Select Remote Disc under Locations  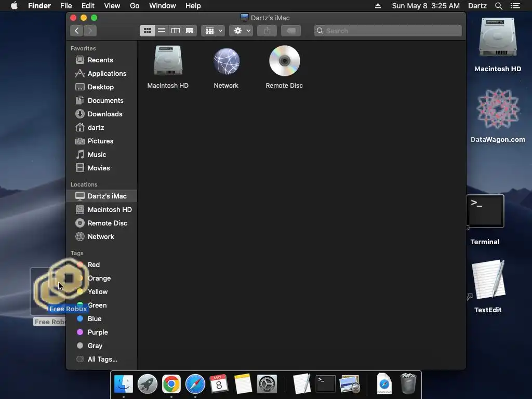point(102,223)
